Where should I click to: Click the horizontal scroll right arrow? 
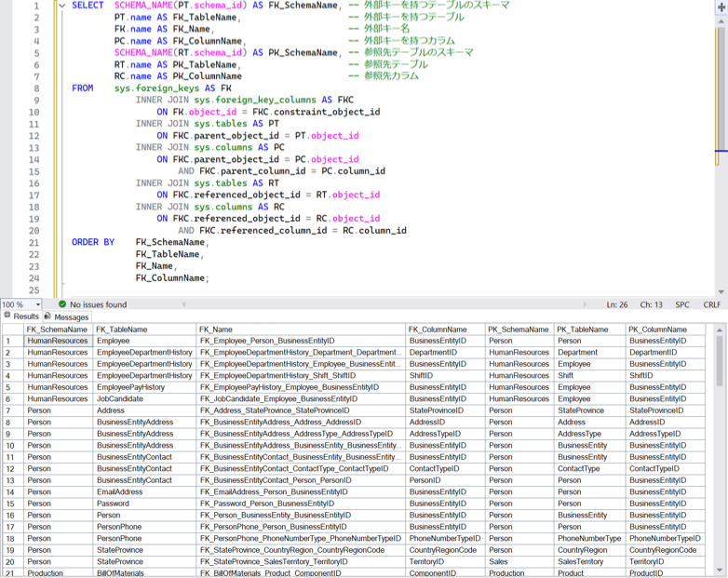tap(585, 304)
